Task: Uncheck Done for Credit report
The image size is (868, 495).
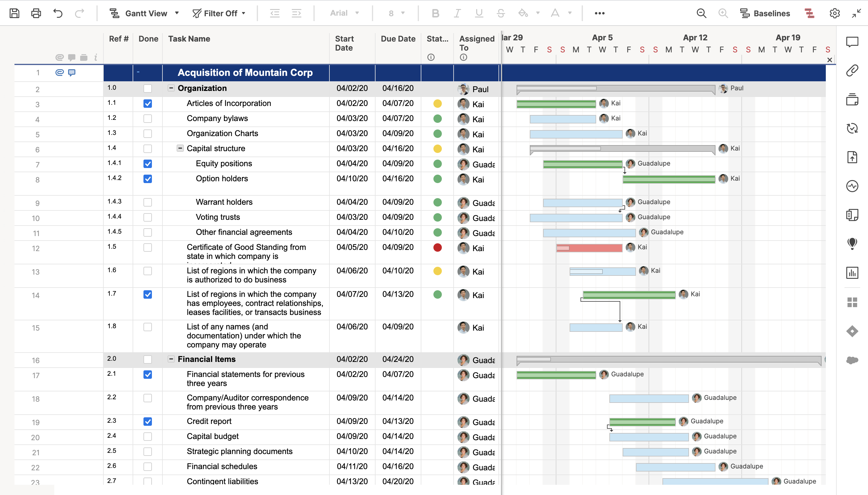Action: pos(147,422)
